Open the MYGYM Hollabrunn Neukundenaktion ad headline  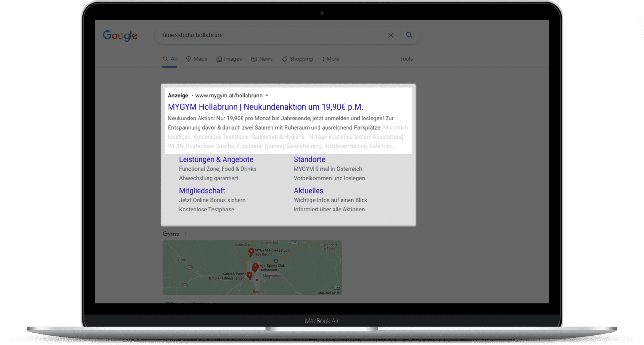click(265, 107)
